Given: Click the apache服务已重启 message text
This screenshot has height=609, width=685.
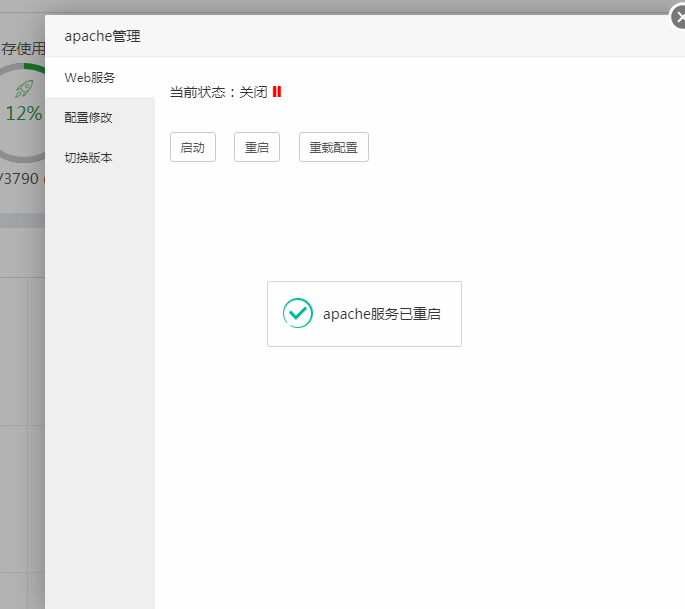Looking at the screenshot, I should tap(381, 314).
